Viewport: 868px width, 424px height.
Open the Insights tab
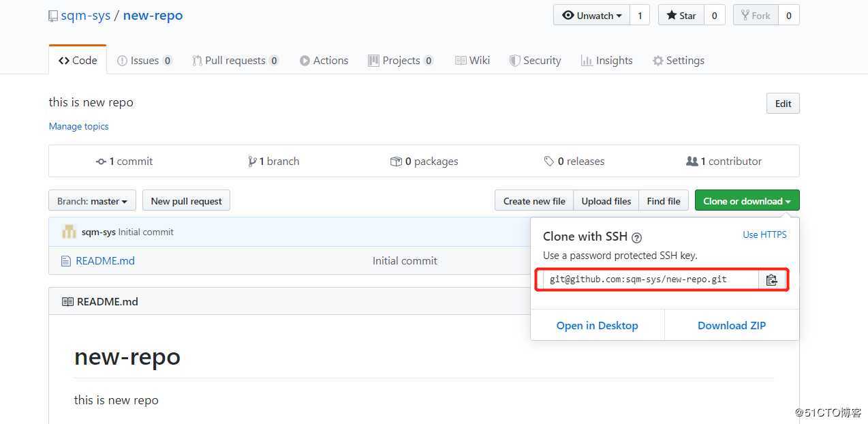pos(606,60)
